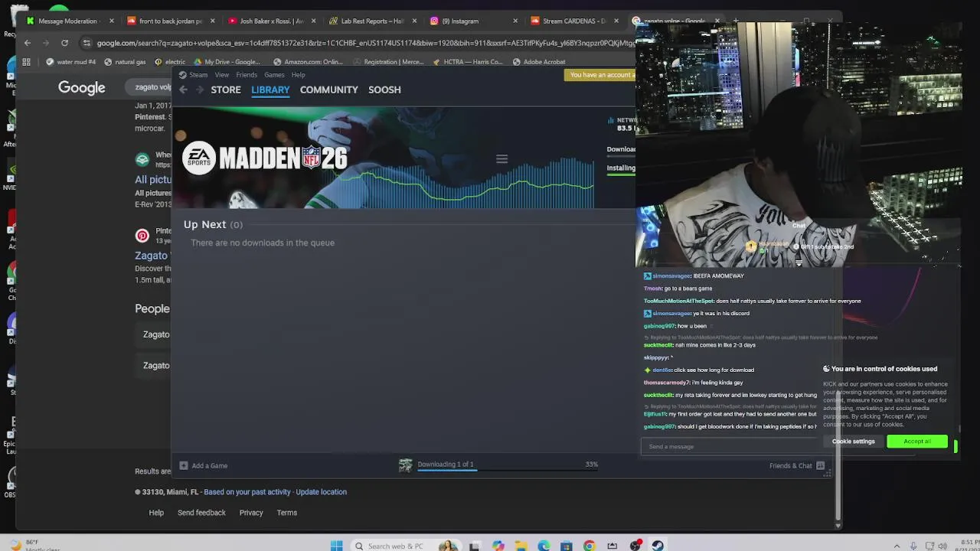
Task: Open Google Chrome from the taskbar
Action: click(589, 546)
